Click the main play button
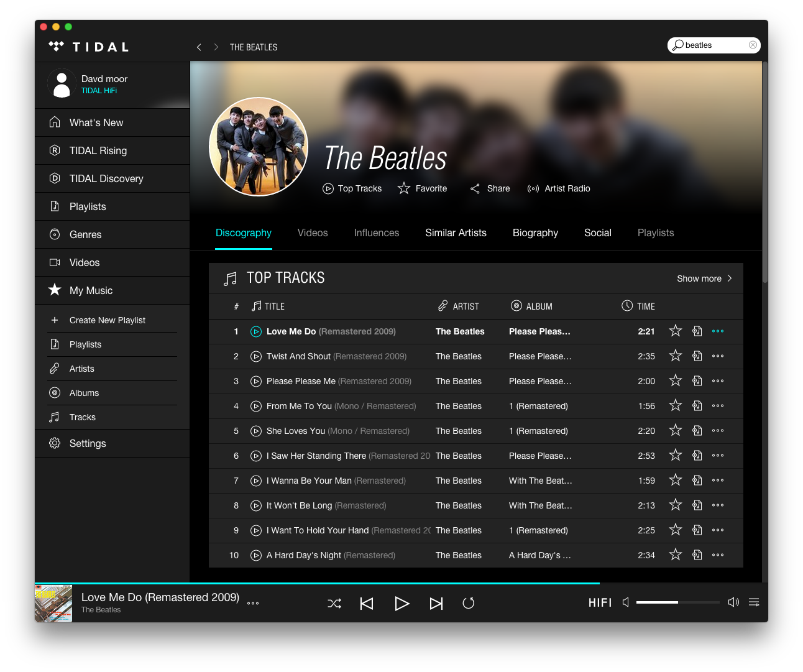 coord(401,604)
